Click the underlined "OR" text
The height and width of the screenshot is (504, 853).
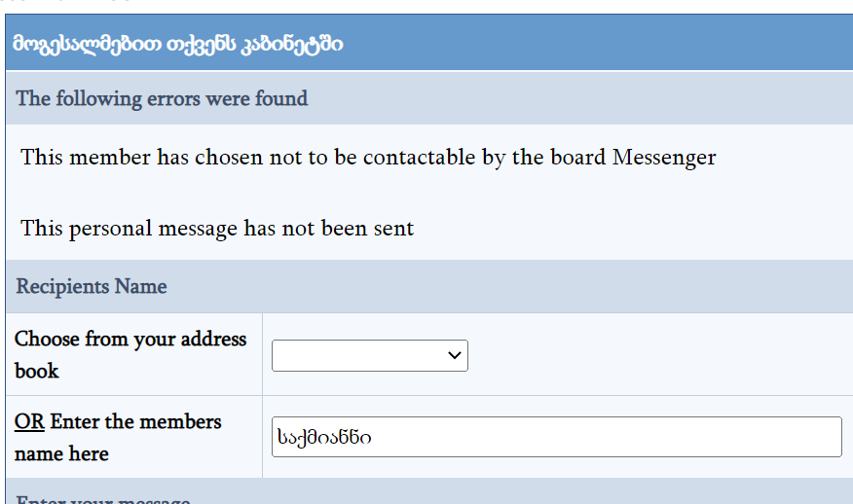tap(29, 421)
